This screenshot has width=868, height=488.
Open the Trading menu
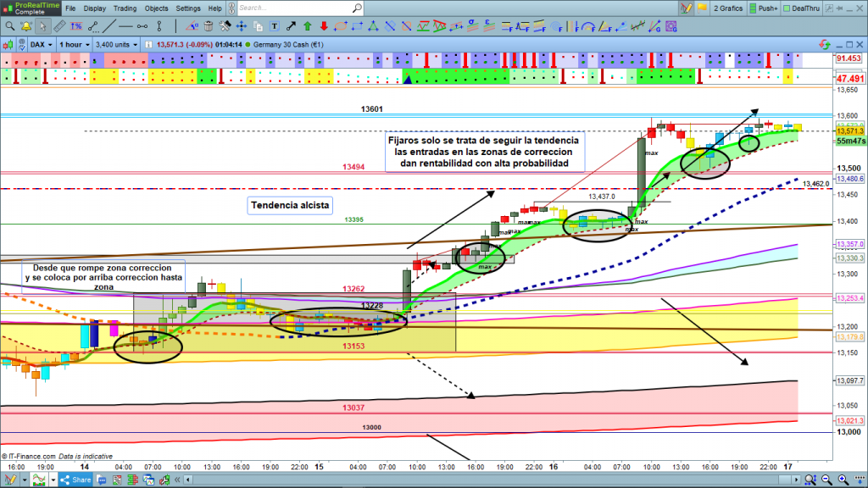(x=125, y=8)
